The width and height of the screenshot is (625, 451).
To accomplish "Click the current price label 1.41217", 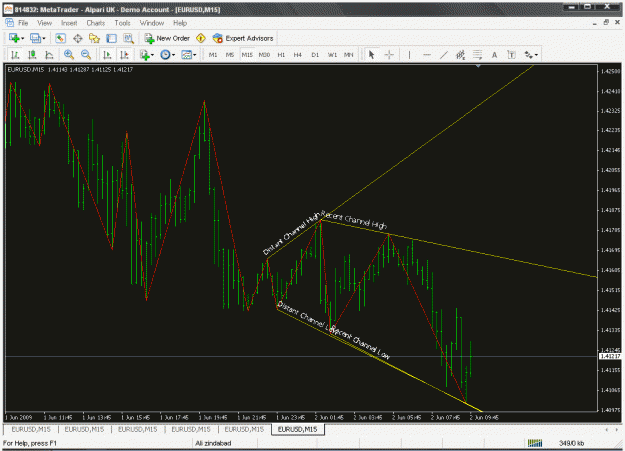I will [x=610, y=356].
